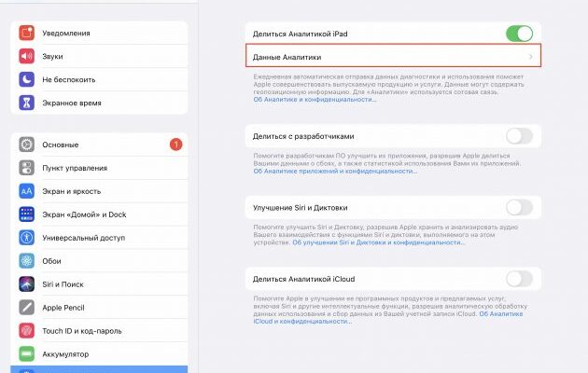
Task: Enable the Делиться Аналитикой iCloud toggle
Action: 519,278
